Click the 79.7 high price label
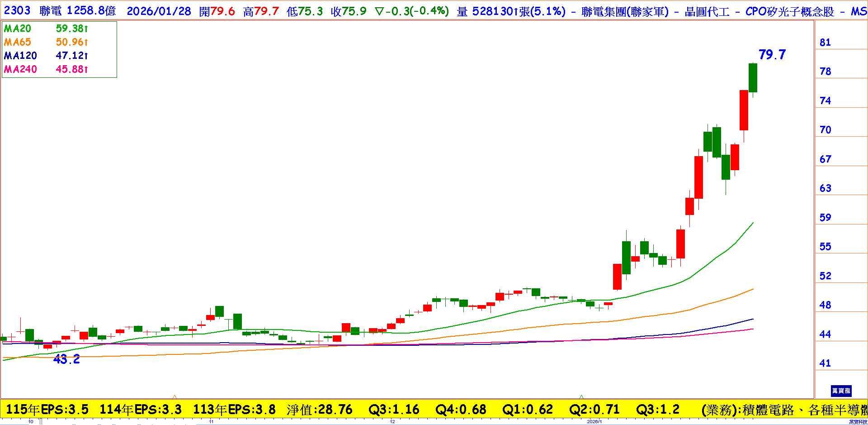Screen dimensions: 868x425 (772, 55)
